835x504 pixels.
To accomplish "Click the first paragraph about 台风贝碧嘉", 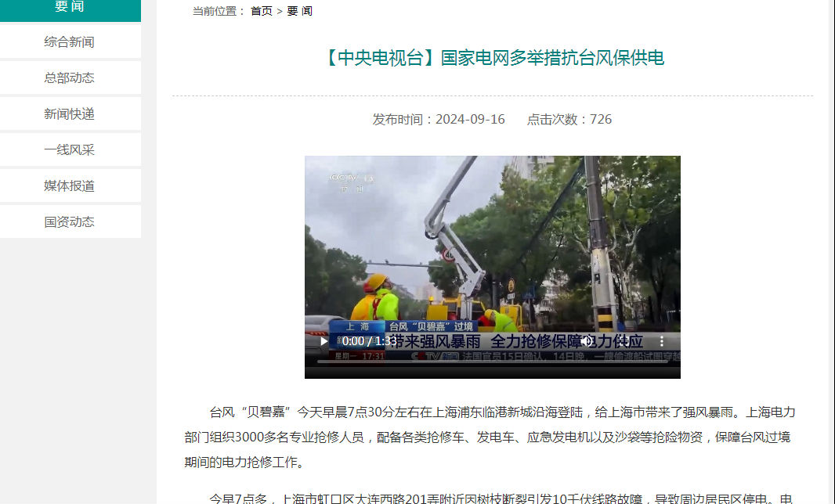I will tap(490, 437).
